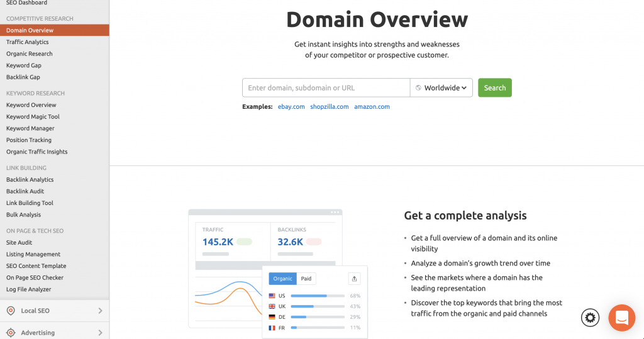Open Traffic Analytics in the sidebar
The height and width of the screenshot is (339, 644).
(28, 42)
